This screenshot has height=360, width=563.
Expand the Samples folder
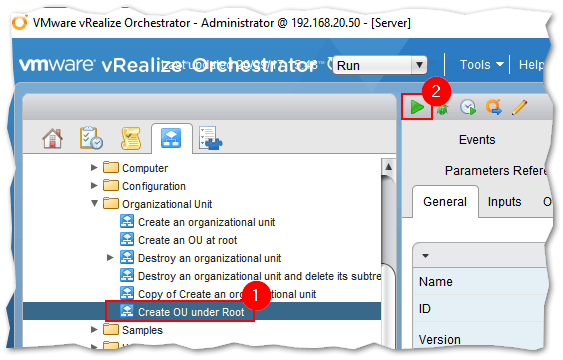pyautogui.click(x=94, y=329)
